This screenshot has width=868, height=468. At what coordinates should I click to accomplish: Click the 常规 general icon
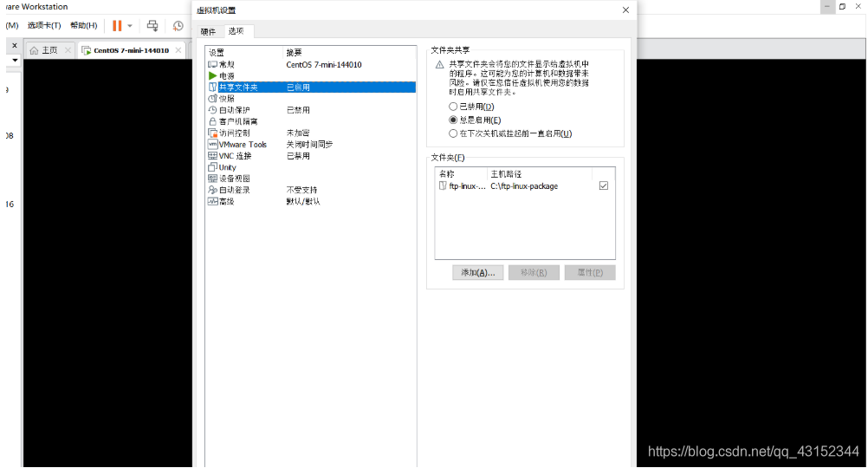point(212,65)
